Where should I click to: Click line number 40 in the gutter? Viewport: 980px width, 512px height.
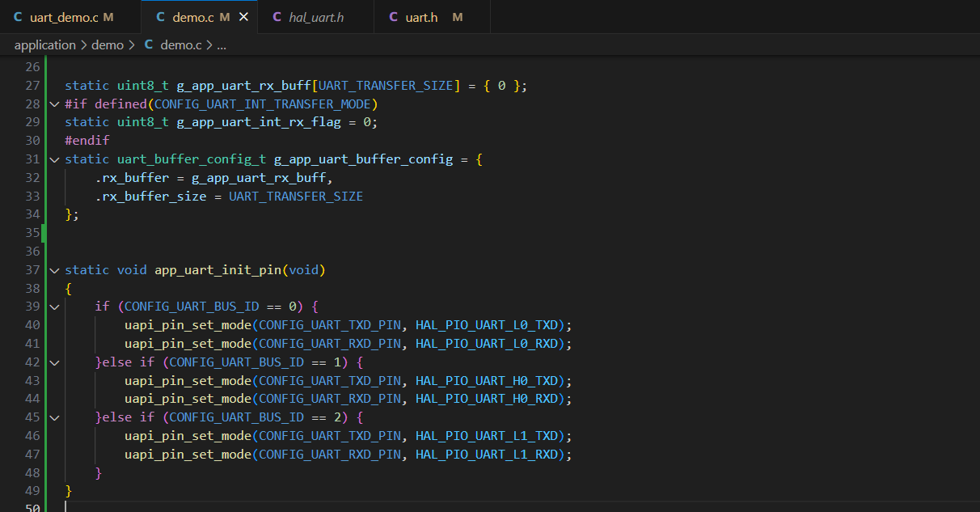coord(32,325)
